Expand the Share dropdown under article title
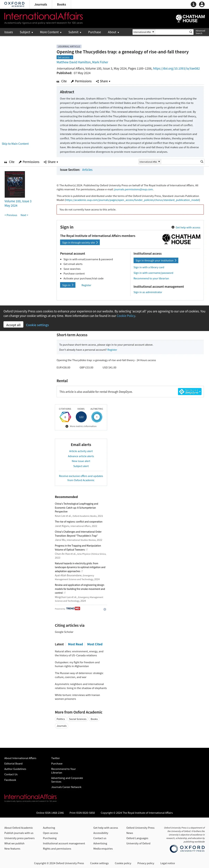 coord(103,81)
